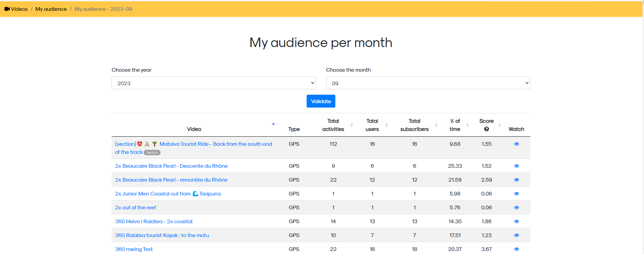
Task: Go to My audience breadcrumb
Action: tap(51, 9)
